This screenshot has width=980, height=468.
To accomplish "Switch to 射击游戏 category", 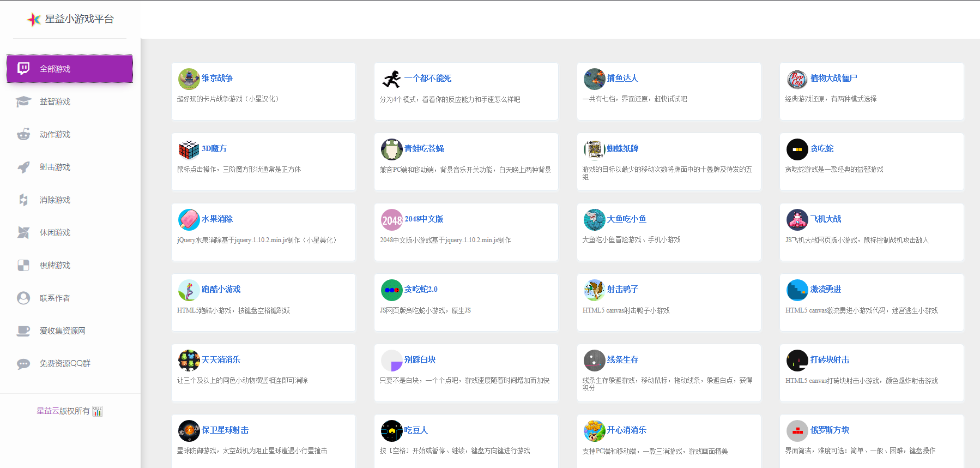I will pyautogui.click(x=55, y=167).
